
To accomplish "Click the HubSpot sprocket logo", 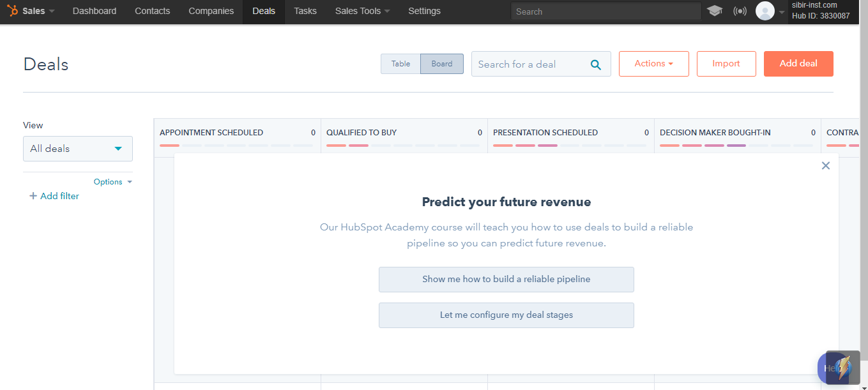I will (x=11, y=11).
